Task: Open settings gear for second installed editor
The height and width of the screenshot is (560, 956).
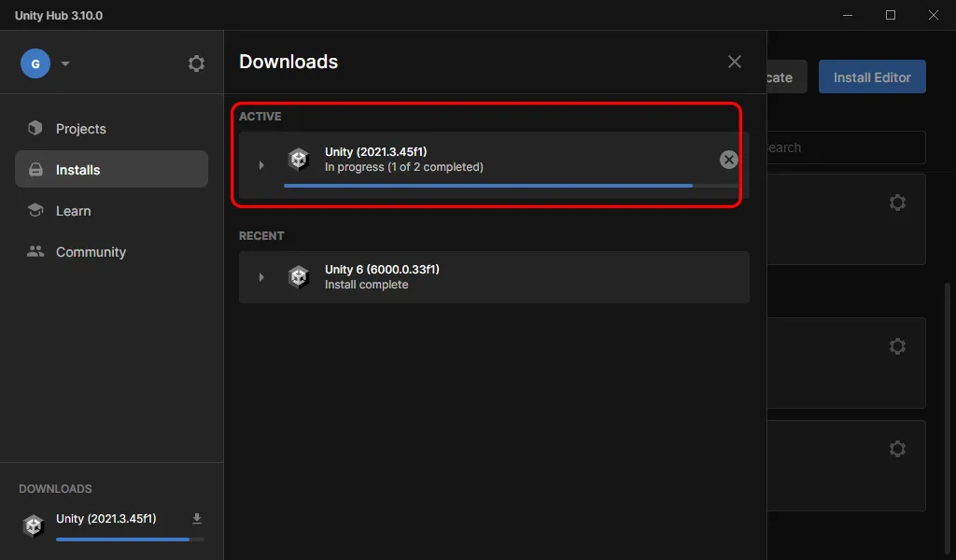Action: point(897,346)
